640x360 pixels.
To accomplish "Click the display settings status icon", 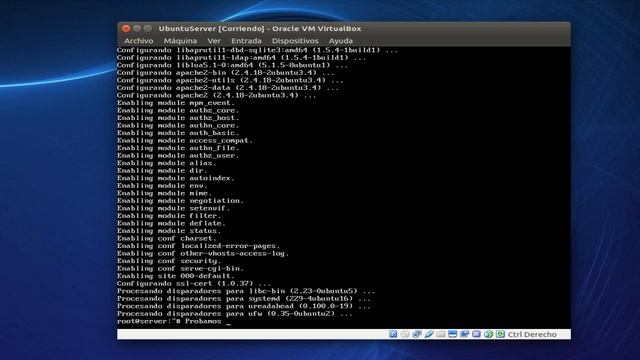I will [452, 334].
